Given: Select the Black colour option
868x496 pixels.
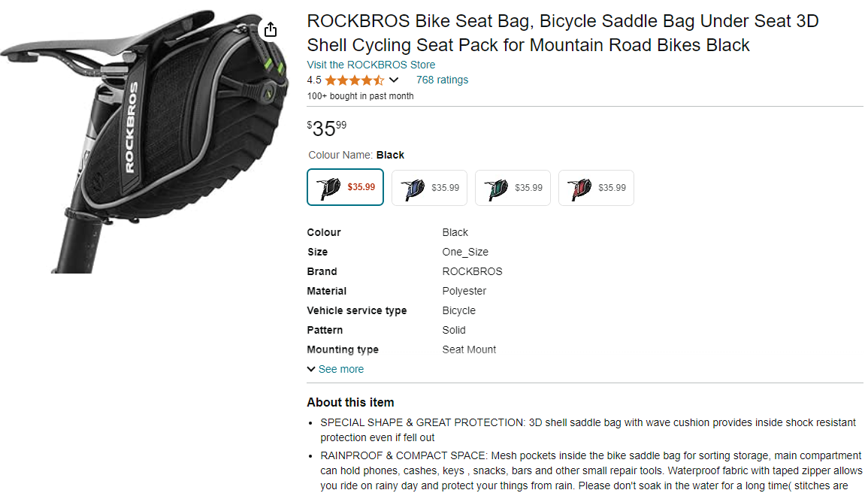Looking at the screenshot, I should coord(346,187).
